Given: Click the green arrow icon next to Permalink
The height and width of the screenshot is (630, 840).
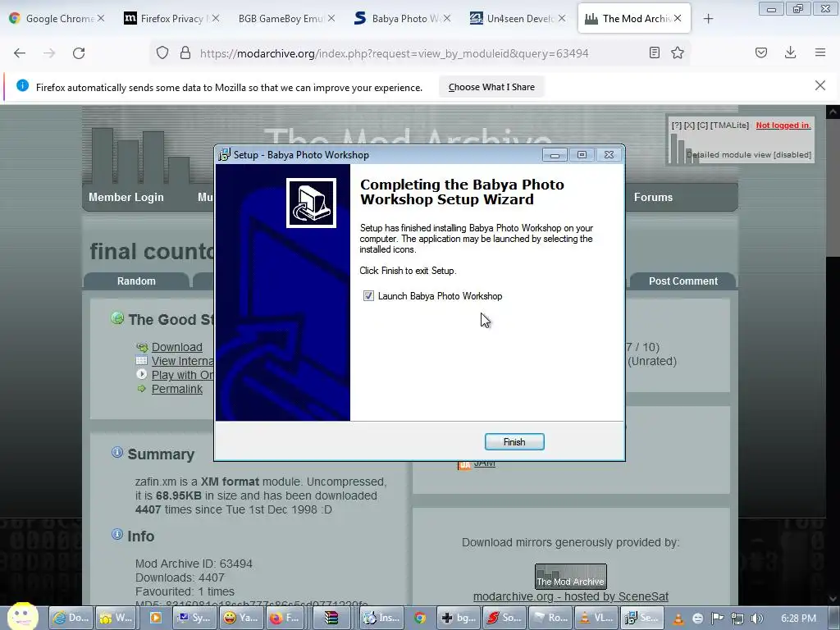Looking at the screenshot, I should [x=141, y=389].
